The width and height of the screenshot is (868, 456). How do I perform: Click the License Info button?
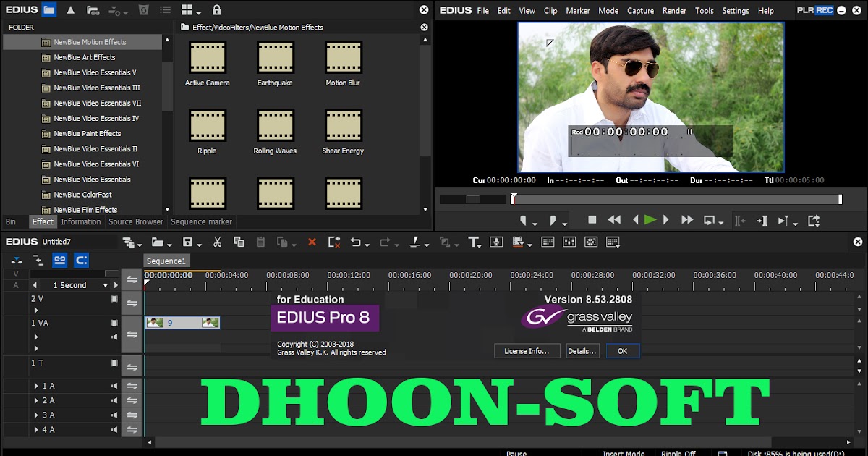(x=527, y=351)
